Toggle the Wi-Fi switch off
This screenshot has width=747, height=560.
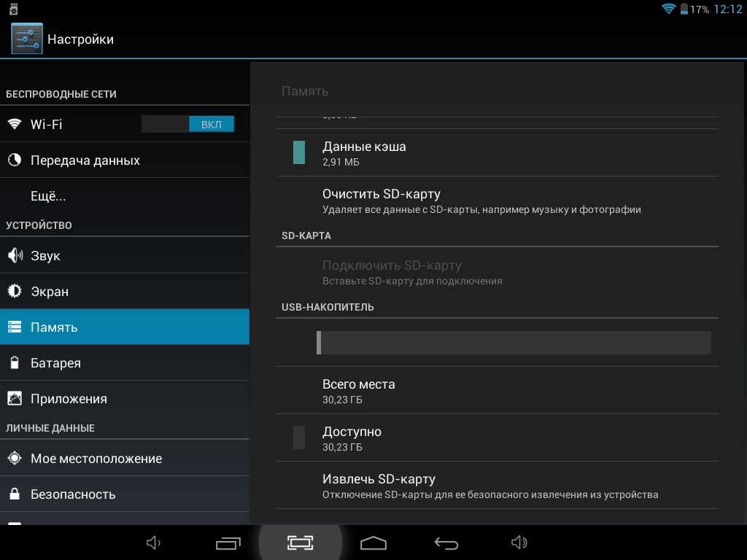coord(188,124)
